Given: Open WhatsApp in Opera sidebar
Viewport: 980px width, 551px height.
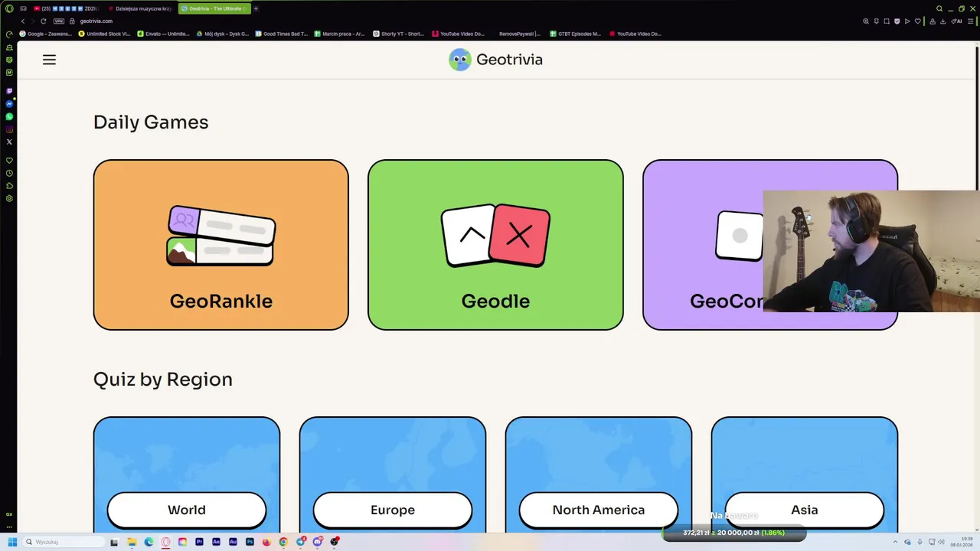Looking at the screenshot, I should (9, 116).
